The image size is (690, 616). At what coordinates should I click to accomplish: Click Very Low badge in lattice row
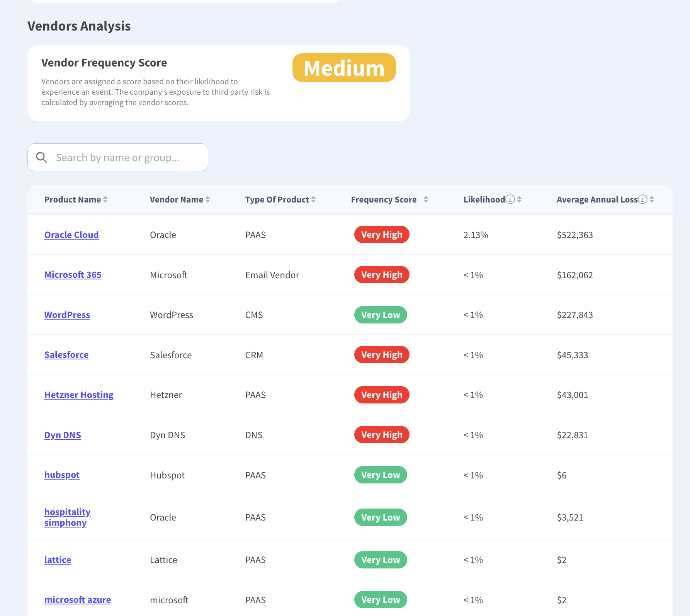[x=381, y=560]
